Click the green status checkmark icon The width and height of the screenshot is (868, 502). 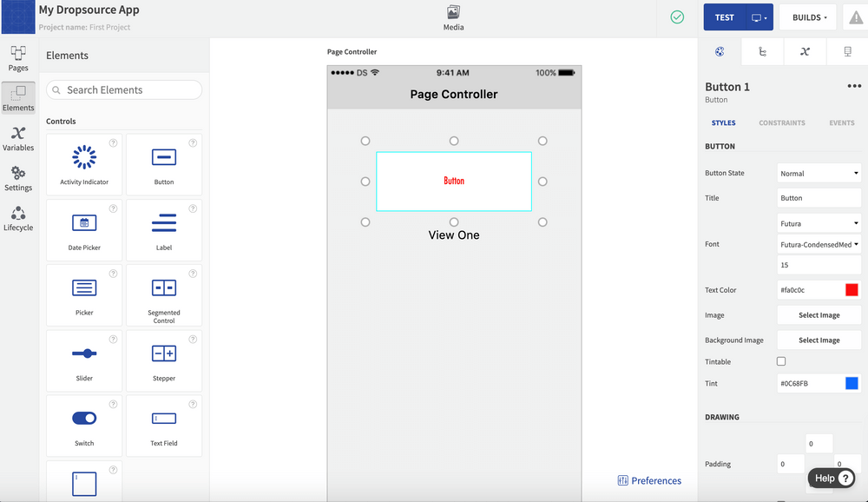[676, 17]
